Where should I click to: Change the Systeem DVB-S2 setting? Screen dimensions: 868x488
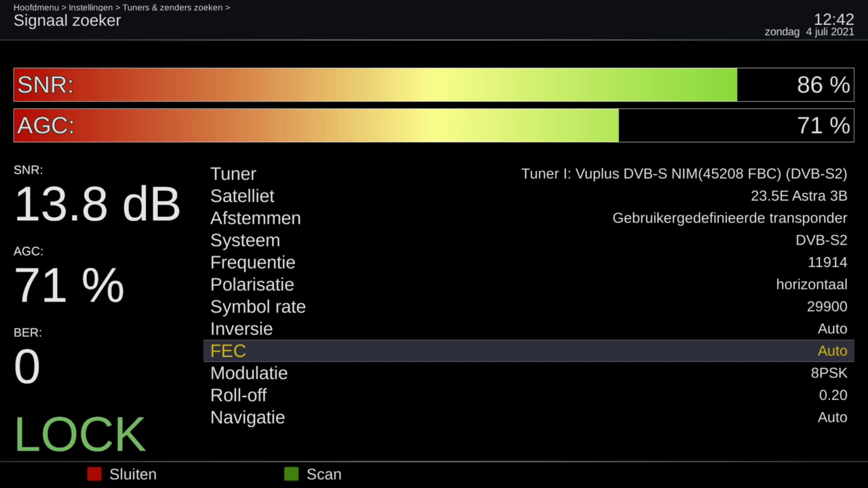(528, 241)
